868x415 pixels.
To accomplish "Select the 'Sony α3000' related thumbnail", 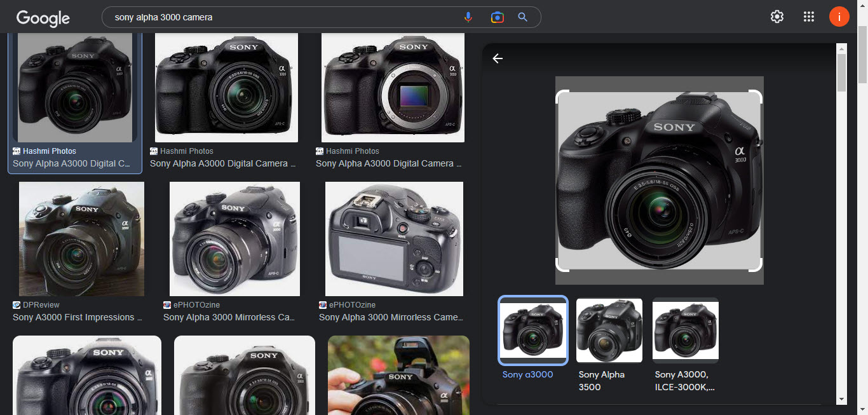I will pyautogui.click(x=532, y=330).
